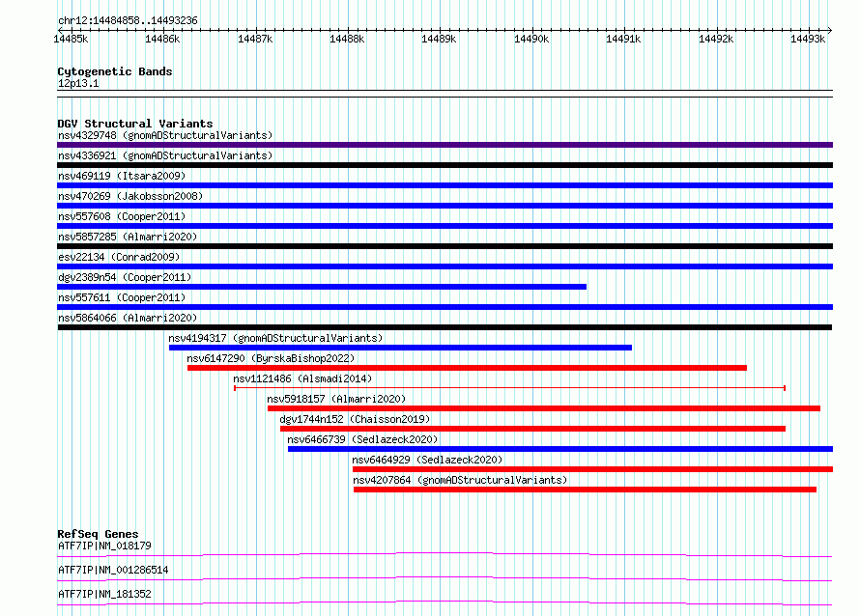Open ATF7IP|NM_001286514 gene label

coord(113,570)
